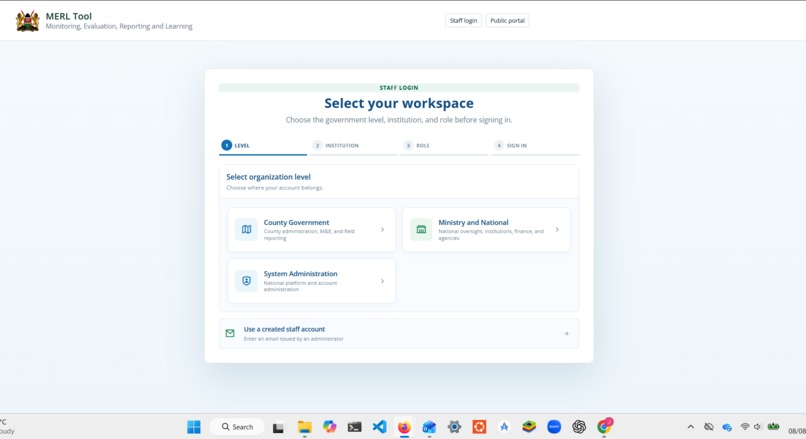Click the STAFF LOGIN banner label

399,88
